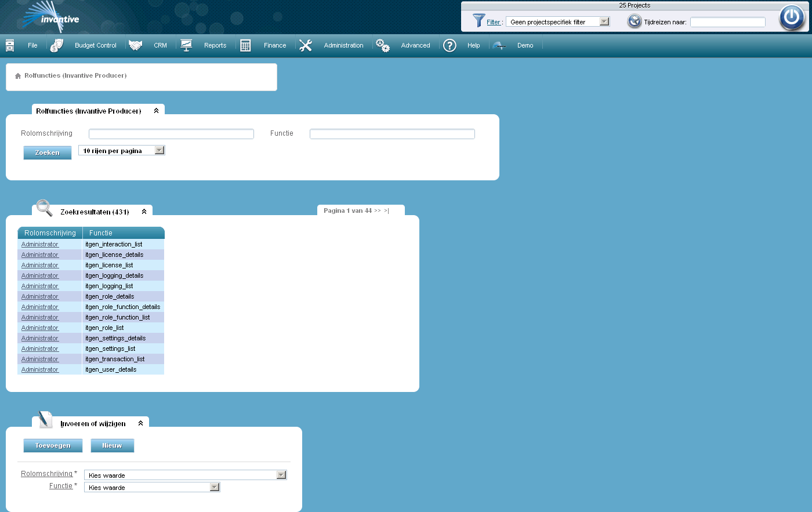Open Administrator link for itgen_license_details

(40, 255)
